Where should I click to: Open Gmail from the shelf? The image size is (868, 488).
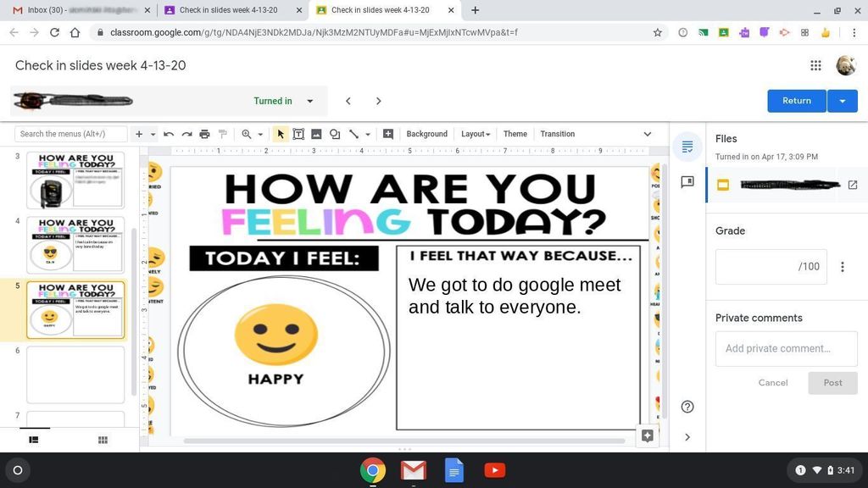414,470
